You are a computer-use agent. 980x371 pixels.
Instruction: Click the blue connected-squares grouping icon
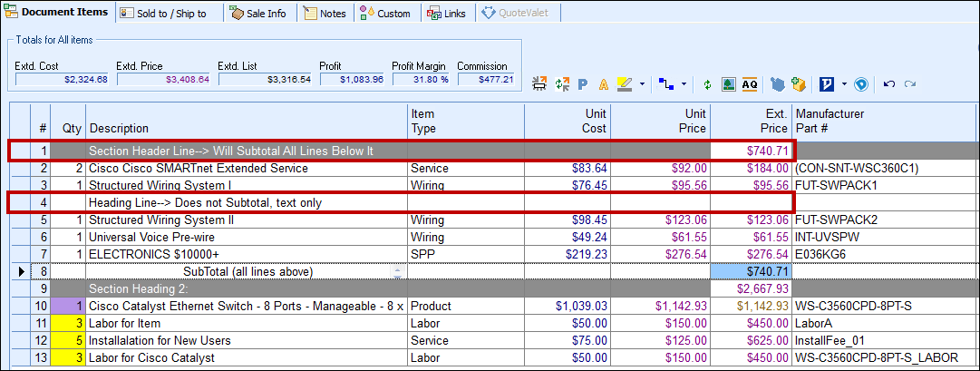667,84
